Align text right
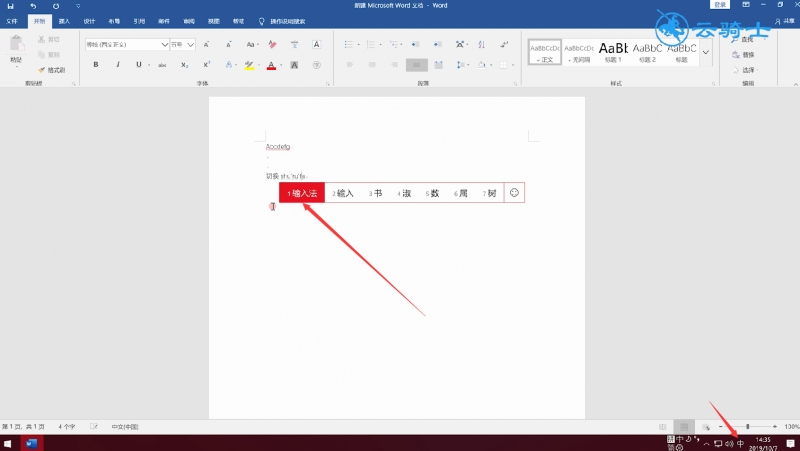 point(394,65)
